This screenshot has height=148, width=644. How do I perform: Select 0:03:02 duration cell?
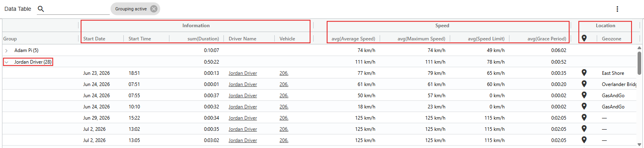point(211,140)
